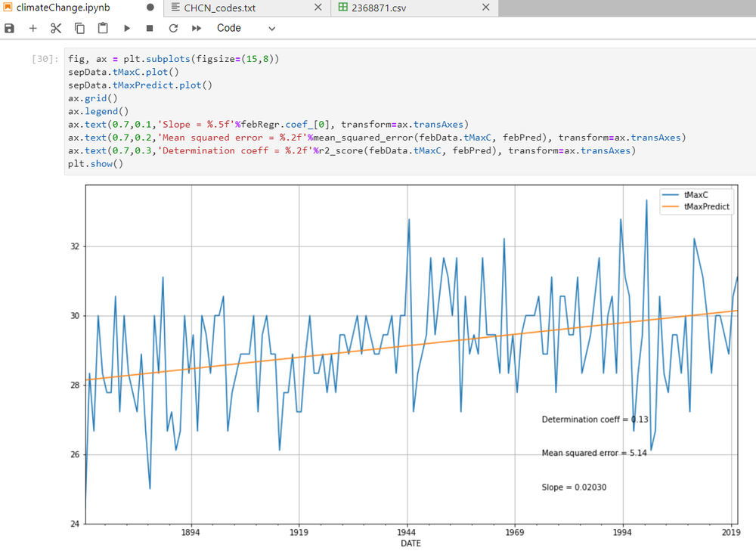Save the climateChange notebook

point(9,28)
